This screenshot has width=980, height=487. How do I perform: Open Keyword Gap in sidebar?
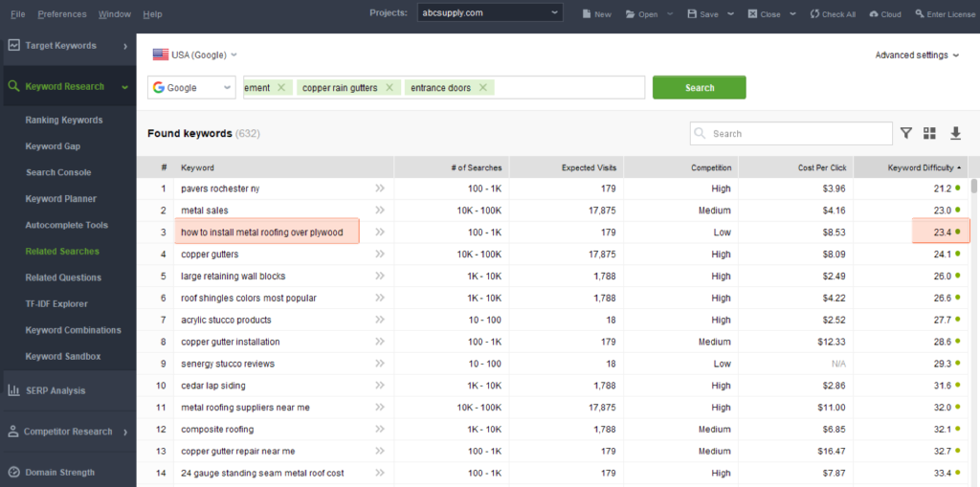point(53,146)
